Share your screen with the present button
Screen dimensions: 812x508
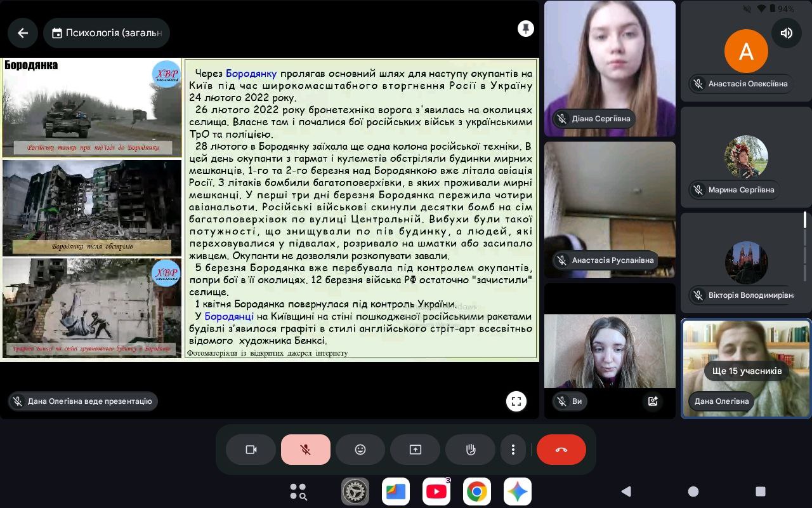coord(416,450)
